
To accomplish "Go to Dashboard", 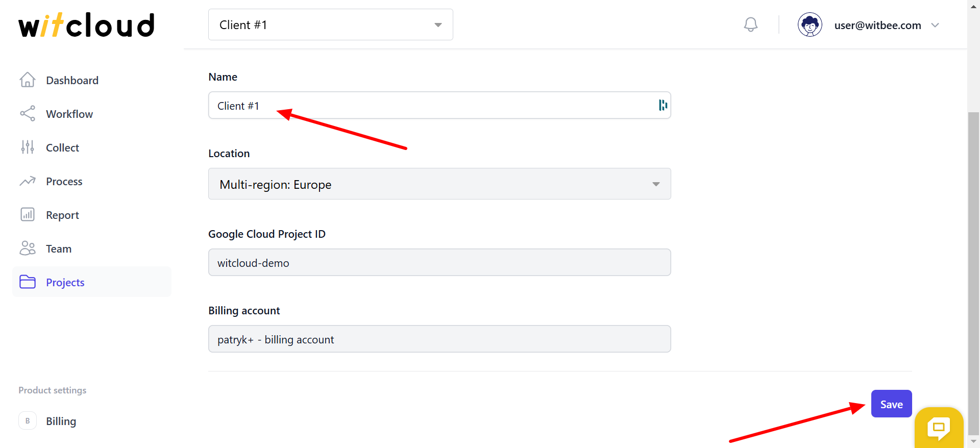I will coord(72,80).
